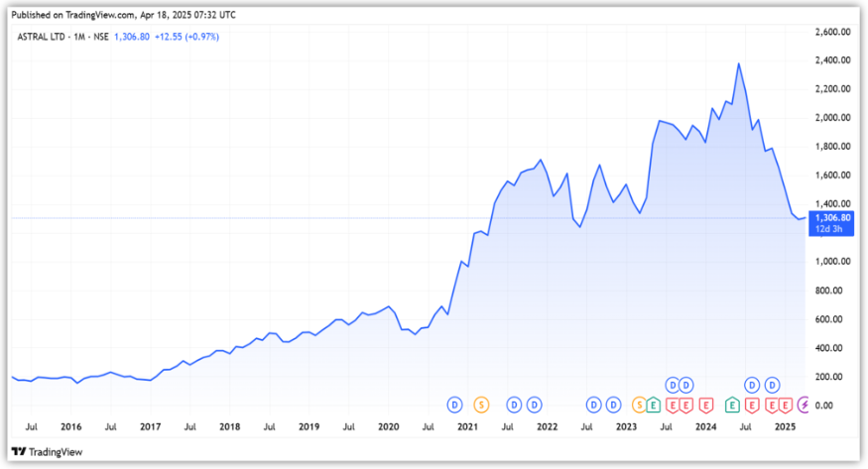Click the chart line's 2024 peak

pyautogui.click(x=738, y=64)
